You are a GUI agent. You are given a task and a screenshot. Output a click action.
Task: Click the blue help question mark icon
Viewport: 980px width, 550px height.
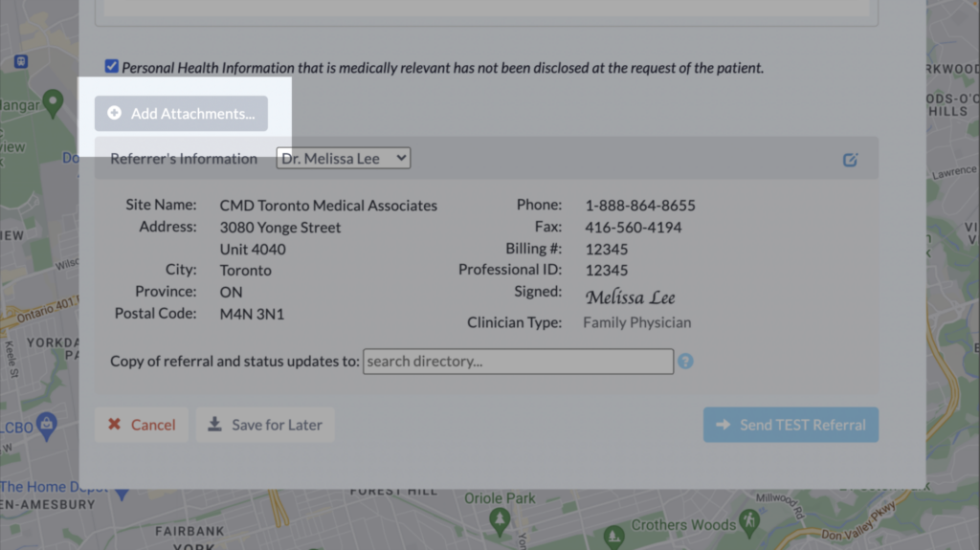tap(685, 362)
